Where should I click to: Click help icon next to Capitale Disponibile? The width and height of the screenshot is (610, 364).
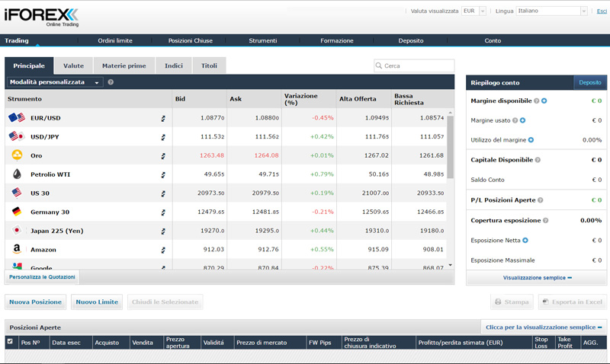pyautogui.click(x=538, y=160)
